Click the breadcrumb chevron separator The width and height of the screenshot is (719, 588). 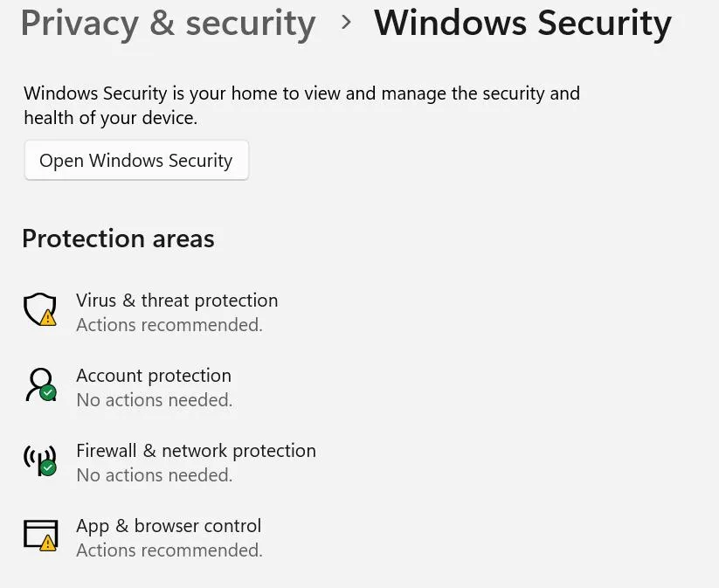point(346,23)
